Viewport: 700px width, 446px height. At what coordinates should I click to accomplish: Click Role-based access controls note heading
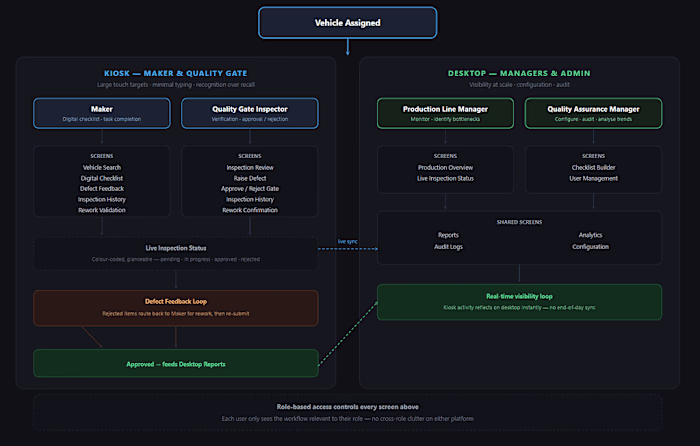click(x=347, y=407)
